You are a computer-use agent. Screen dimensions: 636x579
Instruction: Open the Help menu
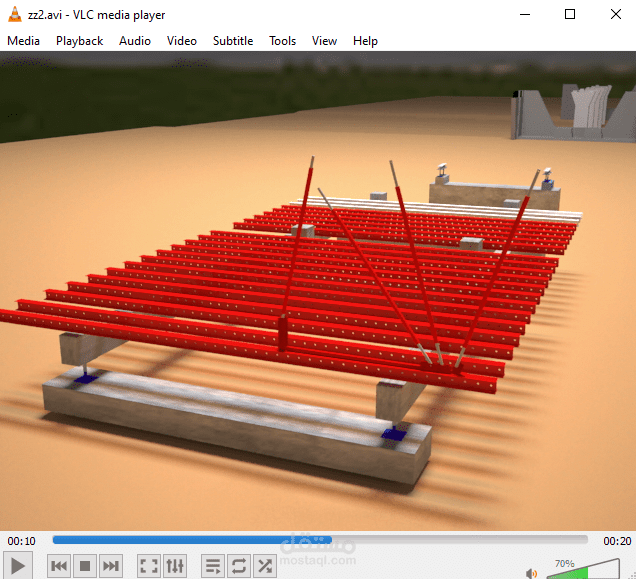365,41
